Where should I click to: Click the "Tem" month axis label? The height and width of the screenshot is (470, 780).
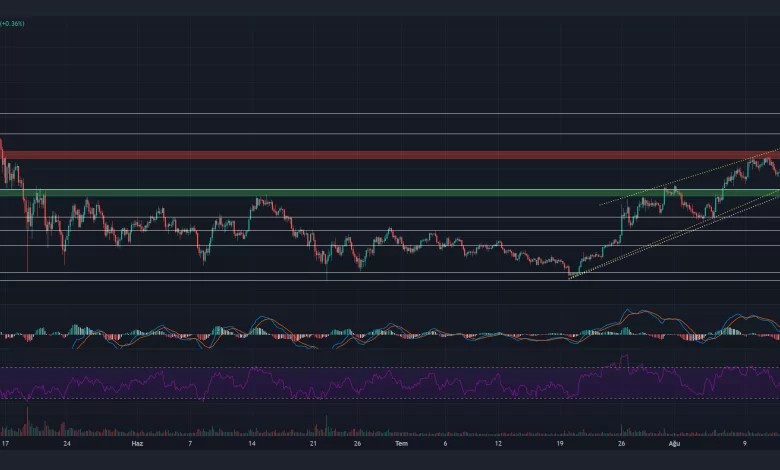(x=401, y=444)
